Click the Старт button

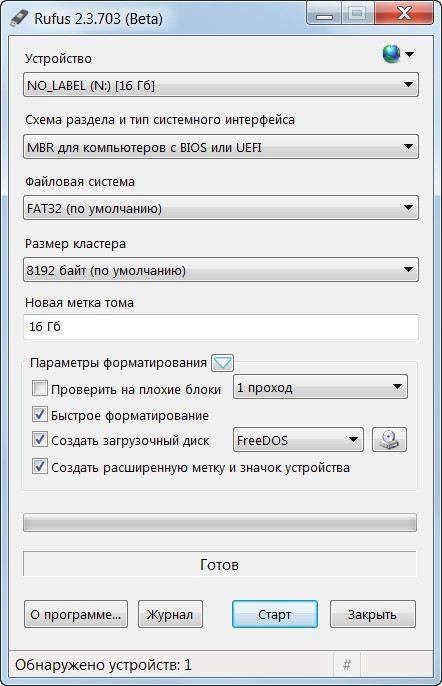[274, 614]
